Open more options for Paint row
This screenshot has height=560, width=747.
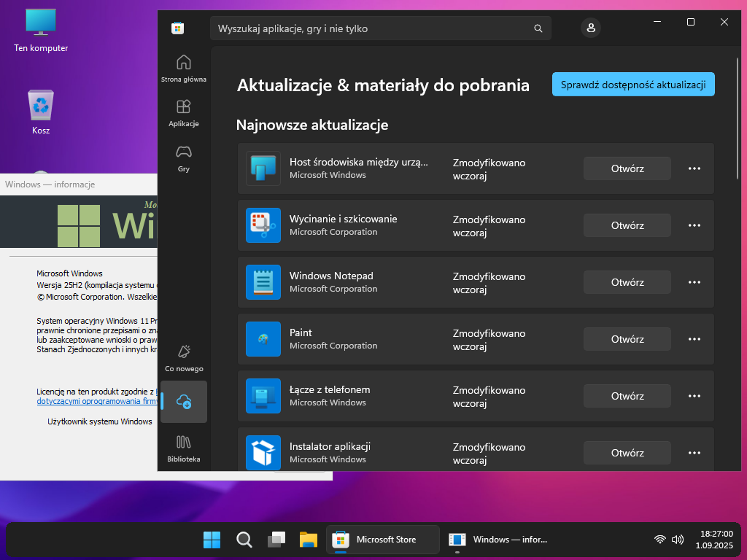pos(694,339)
